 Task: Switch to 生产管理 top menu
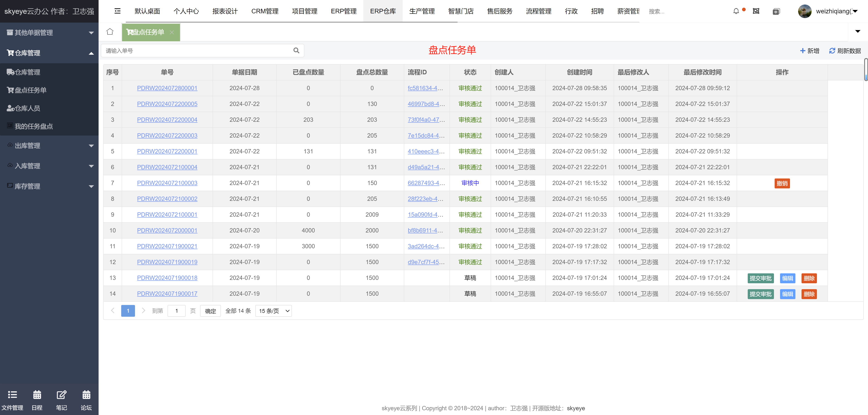[421, 11]
